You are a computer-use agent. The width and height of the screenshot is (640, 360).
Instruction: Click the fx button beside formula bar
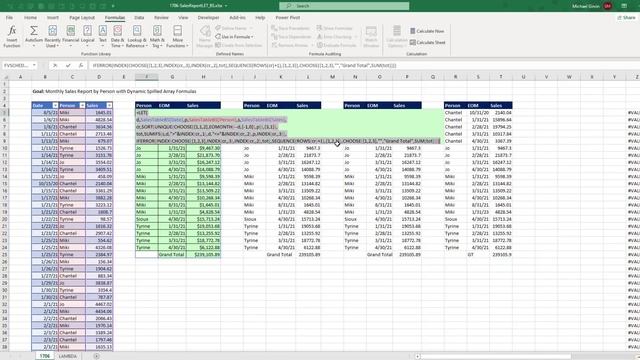(81, 65)
